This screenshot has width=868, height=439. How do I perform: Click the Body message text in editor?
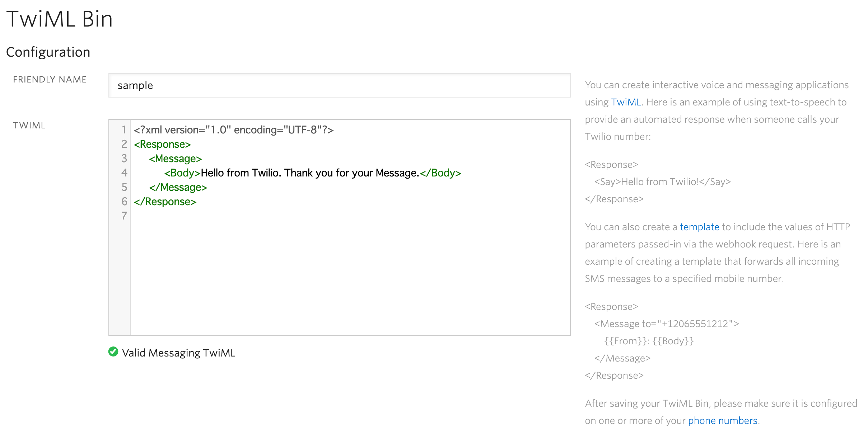(x=309, y=173)
